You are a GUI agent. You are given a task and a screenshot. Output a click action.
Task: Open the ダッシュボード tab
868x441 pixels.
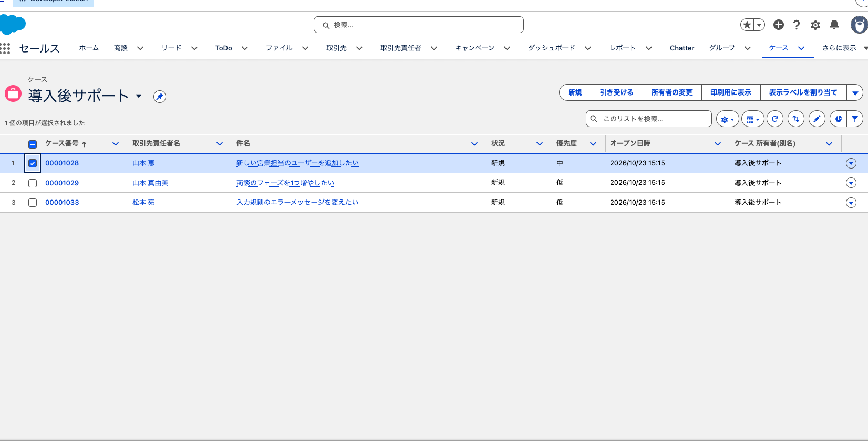(x=552, y=48)
